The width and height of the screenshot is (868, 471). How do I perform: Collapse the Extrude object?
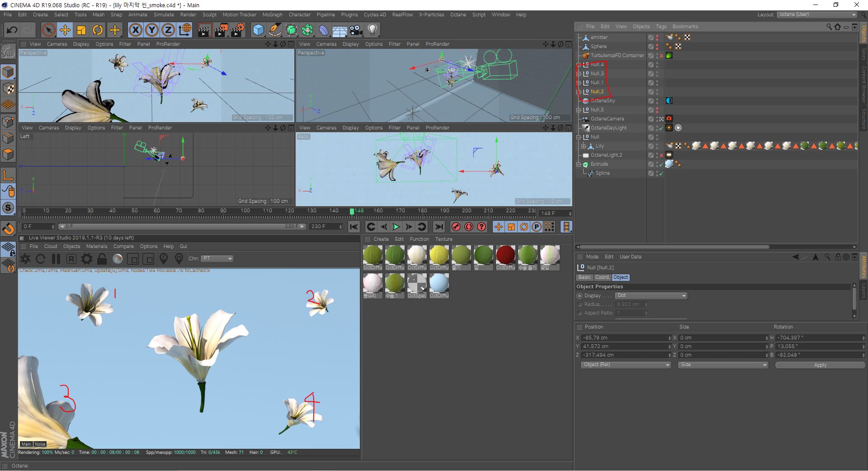(x=579, y=164)
